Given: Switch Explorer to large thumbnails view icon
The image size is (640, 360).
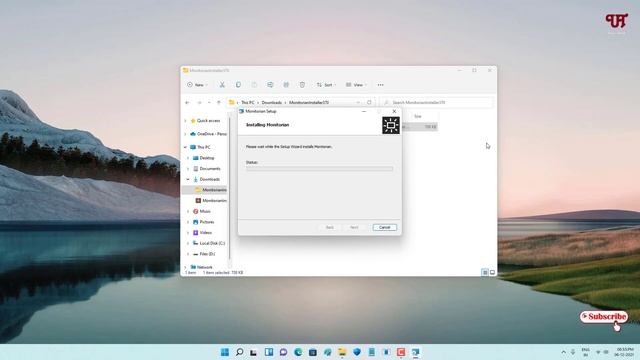Looking at the screenshot, I should click(492, 272).
